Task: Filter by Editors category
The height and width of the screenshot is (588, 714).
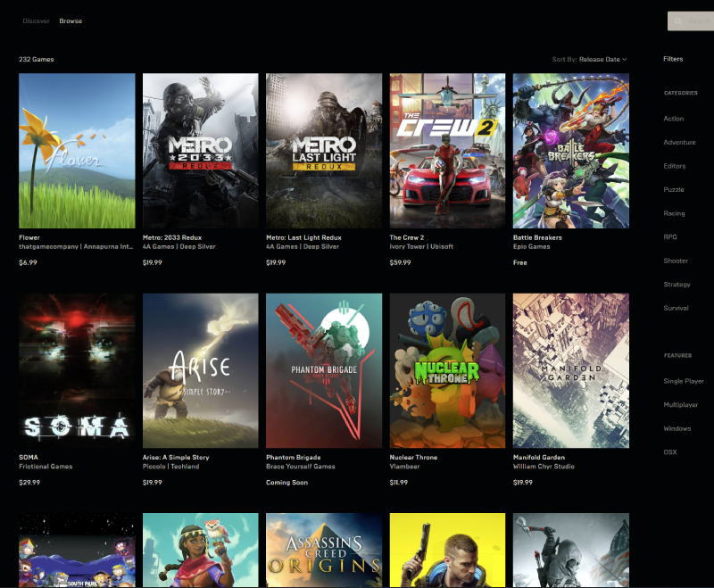Action: click(x=675, y=166)
